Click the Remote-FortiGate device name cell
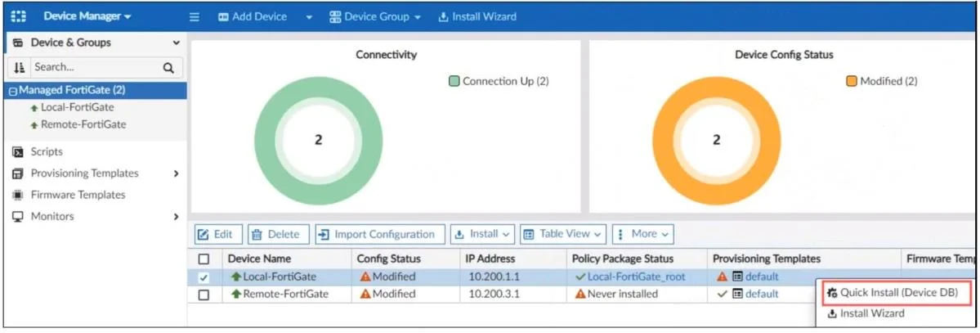Screen dimensions: 980x333 click(287, 295)
